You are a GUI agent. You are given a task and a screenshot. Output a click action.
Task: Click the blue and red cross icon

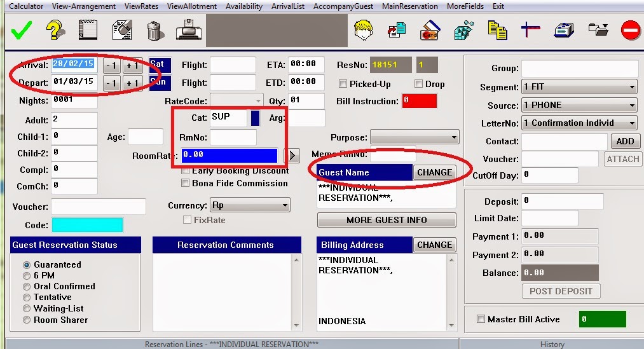tap(530, 30)
